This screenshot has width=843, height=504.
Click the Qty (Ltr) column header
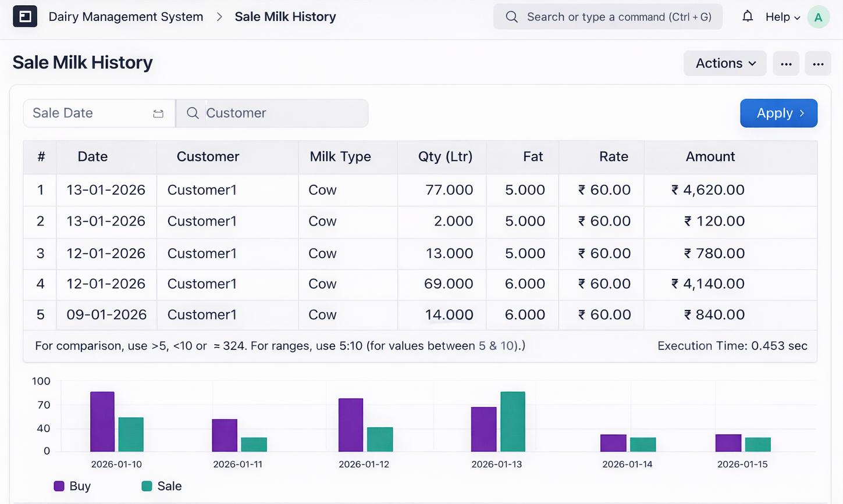click(445, 156)
